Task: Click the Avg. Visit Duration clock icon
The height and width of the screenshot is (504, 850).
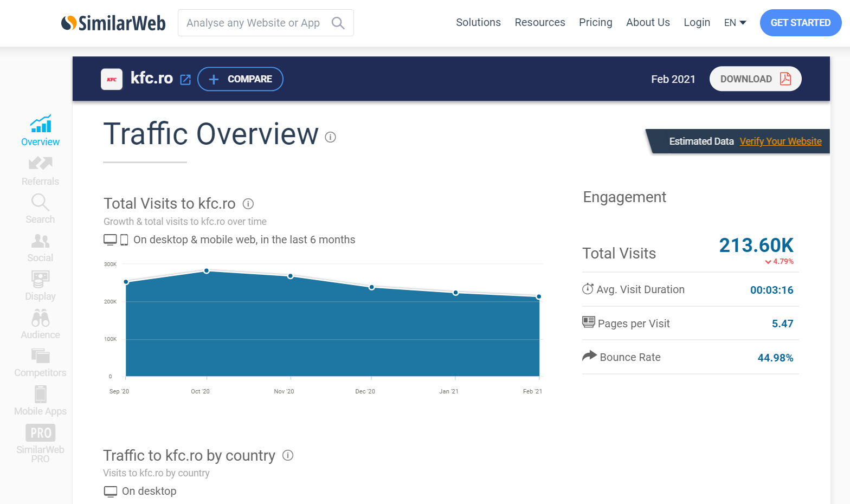Action: click(x=588, y=289)
